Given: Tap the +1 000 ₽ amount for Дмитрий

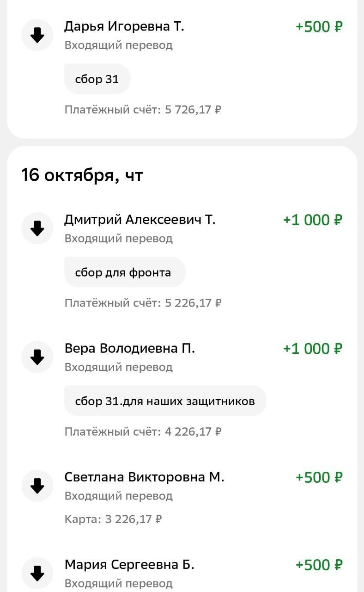Looking at the screenshot, I should click(x=313, y=220).
